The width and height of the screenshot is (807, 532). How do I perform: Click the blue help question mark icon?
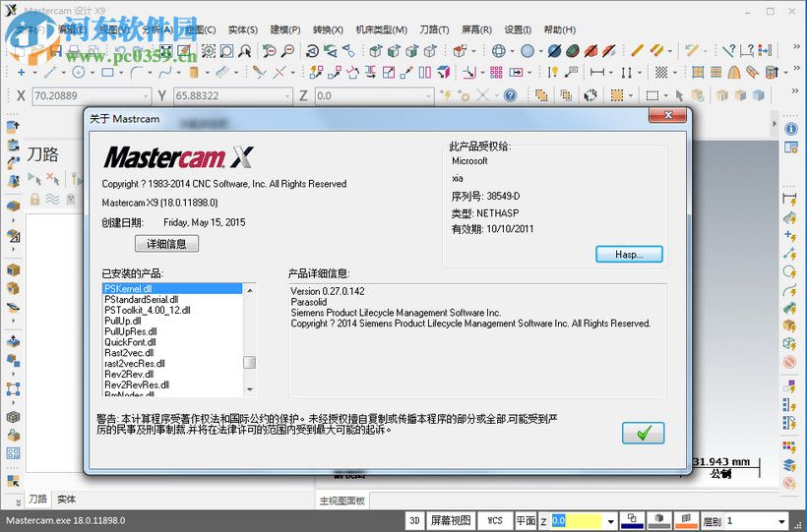[x=510, y=95]
